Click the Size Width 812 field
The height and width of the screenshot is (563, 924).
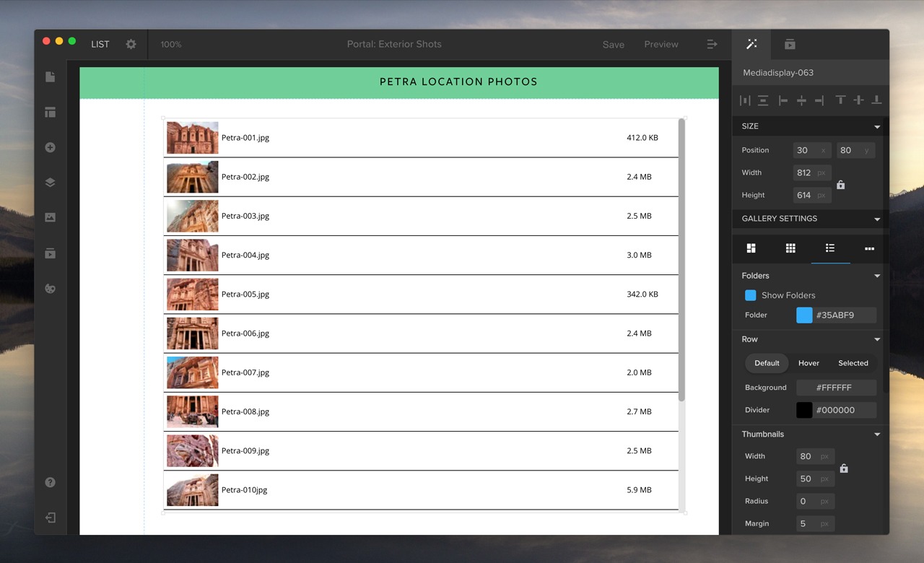pyautogui.click(x=812, y=173)
